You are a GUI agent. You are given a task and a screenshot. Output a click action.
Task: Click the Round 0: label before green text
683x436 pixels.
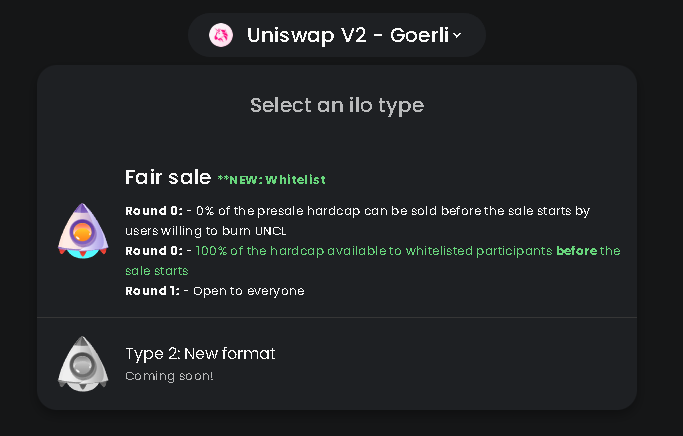152,251
